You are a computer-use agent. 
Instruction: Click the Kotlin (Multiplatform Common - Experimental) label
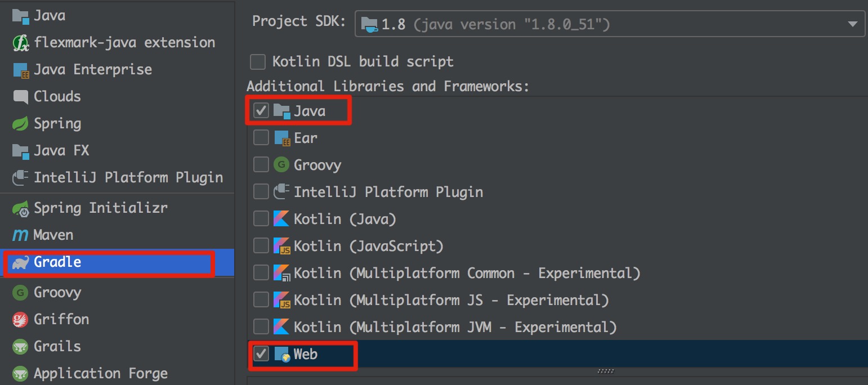467,273
